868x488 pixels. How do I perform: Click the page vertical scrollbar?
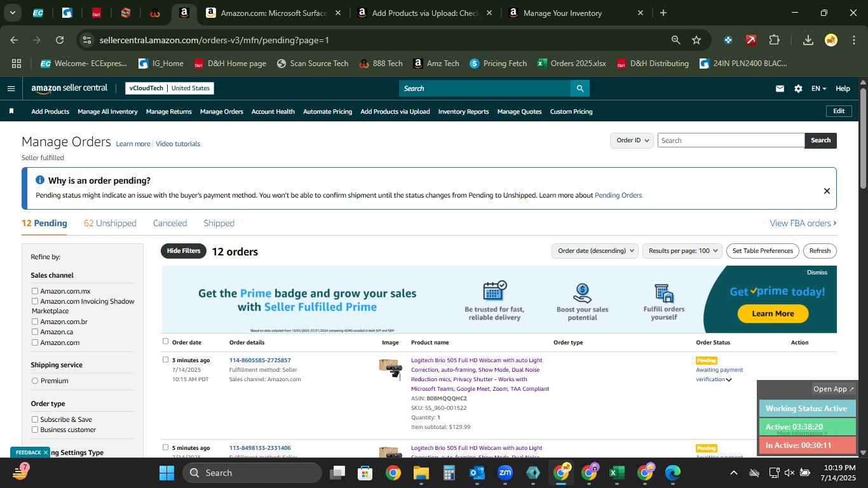(863, 139)
